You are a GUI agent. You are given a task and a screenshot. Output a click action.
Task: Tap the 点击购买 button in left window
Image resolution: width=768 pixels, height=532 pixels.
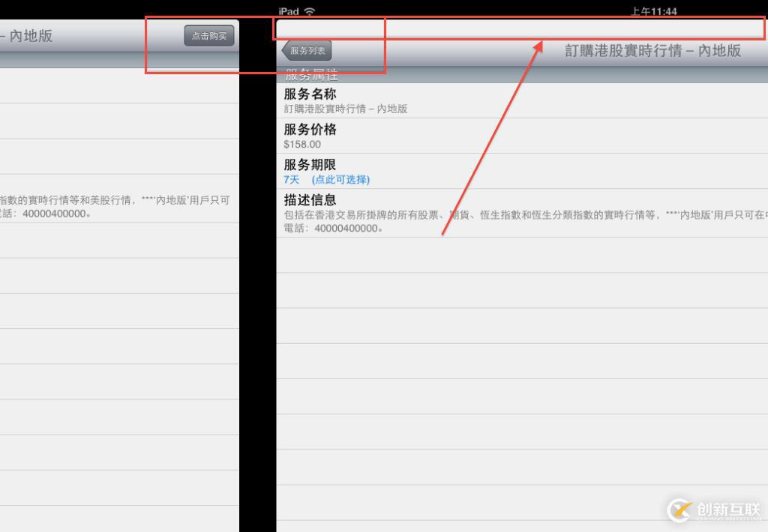click(209, 36)
